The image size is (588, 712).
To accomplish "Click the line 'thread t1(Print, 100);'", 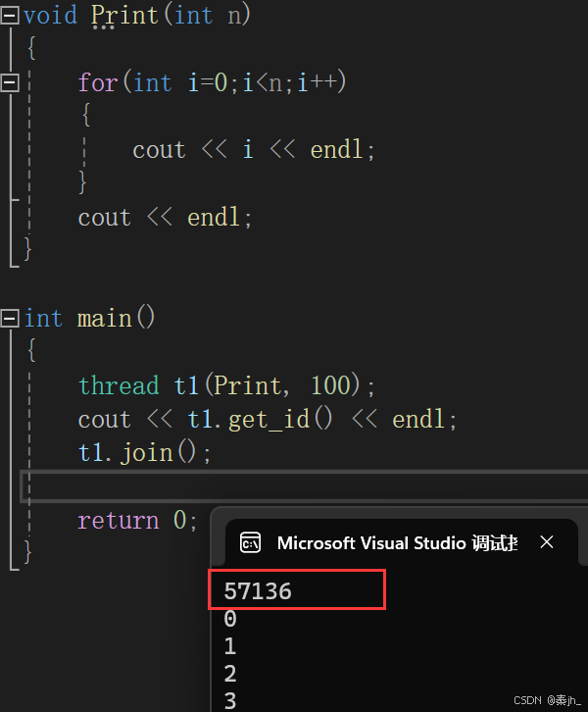I will click(x=226, y=385).
